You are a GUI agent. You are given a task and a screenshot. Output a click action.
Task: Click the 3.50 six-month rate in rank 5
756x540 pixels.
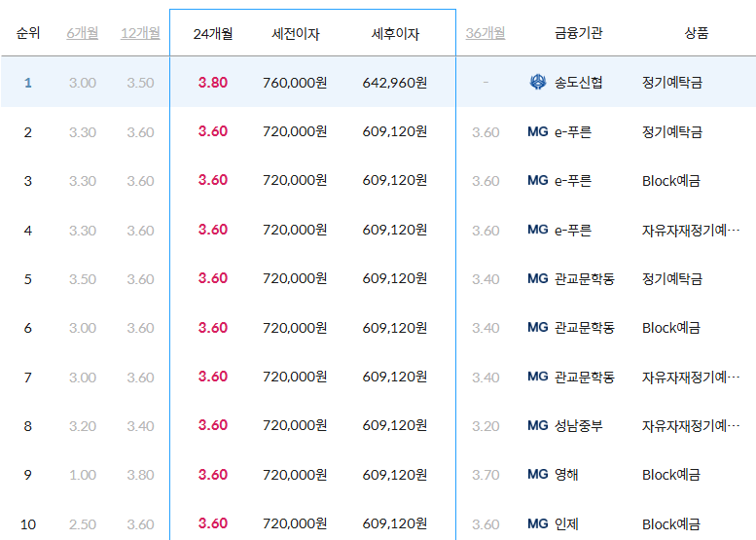(83, 279)
